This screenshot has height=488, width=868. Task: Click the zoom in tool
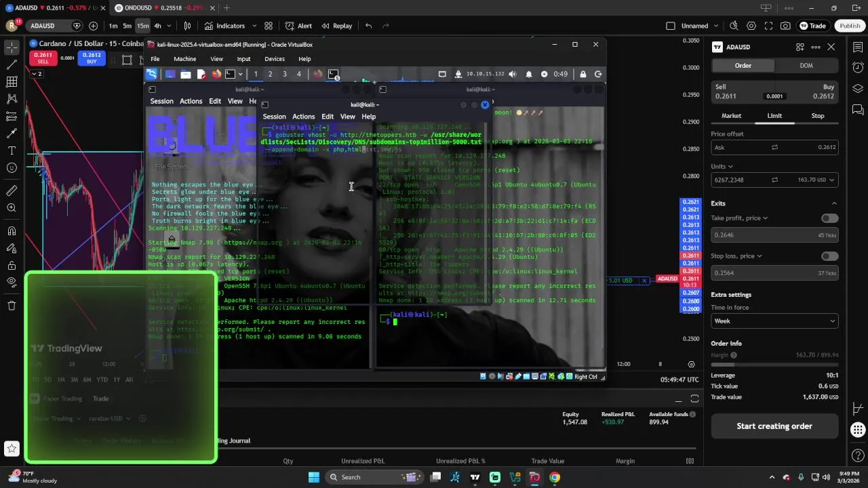click(x=12, y=208)
